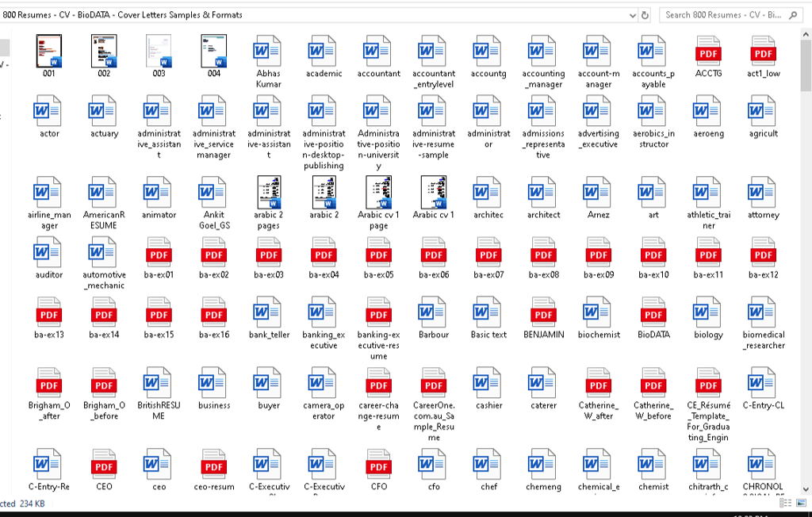Click the ba-ex16 PDF file icon
The image size is (812, 517).
pos(213,312)
